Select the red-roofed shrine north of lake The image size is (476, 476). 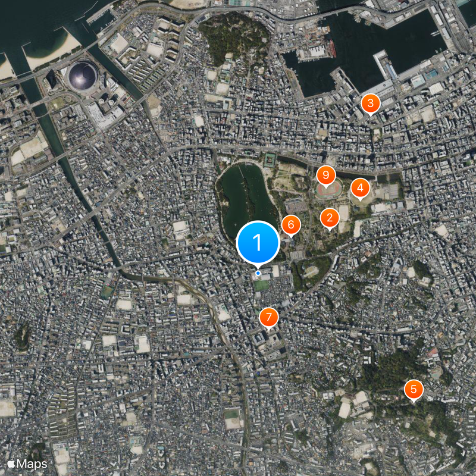click(x=270, y=160)
